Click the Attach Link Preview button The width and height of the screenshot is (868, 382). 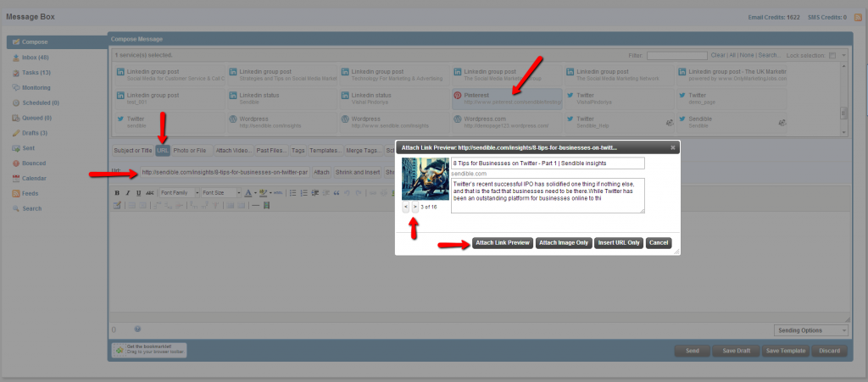pyautogui.click(x=503, y=243)
